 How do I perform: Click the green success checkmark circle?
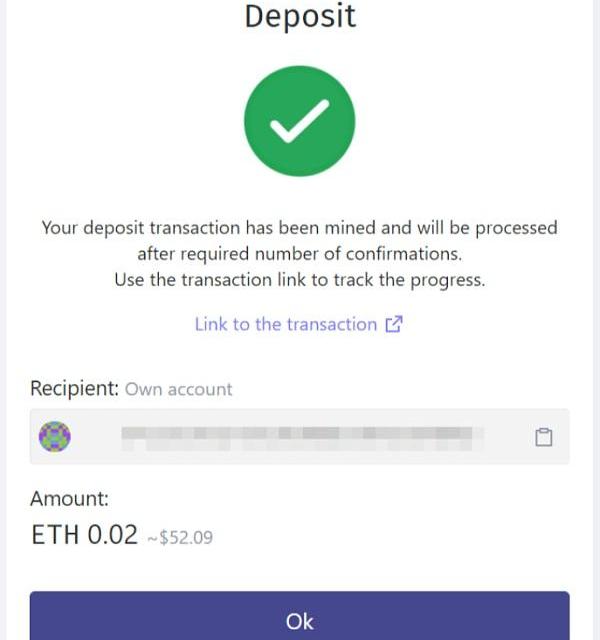(300, 121)
